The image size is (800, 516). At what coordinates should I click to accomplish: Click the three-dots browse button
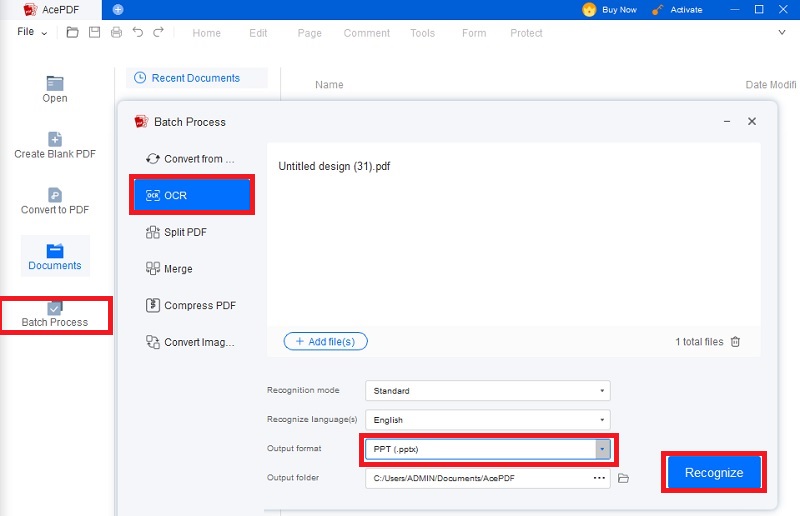point(599,478)
